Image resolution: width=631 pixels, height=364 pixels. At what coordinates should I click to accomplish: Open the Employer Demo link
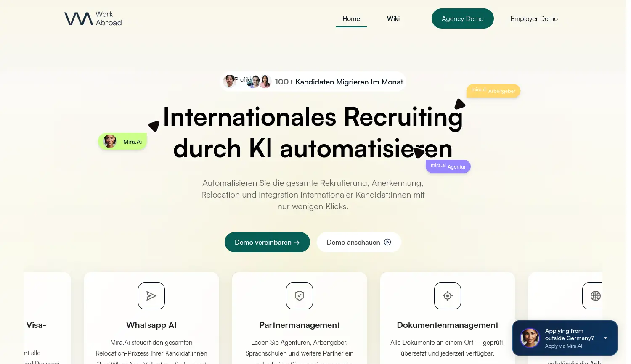pos(534,18)
